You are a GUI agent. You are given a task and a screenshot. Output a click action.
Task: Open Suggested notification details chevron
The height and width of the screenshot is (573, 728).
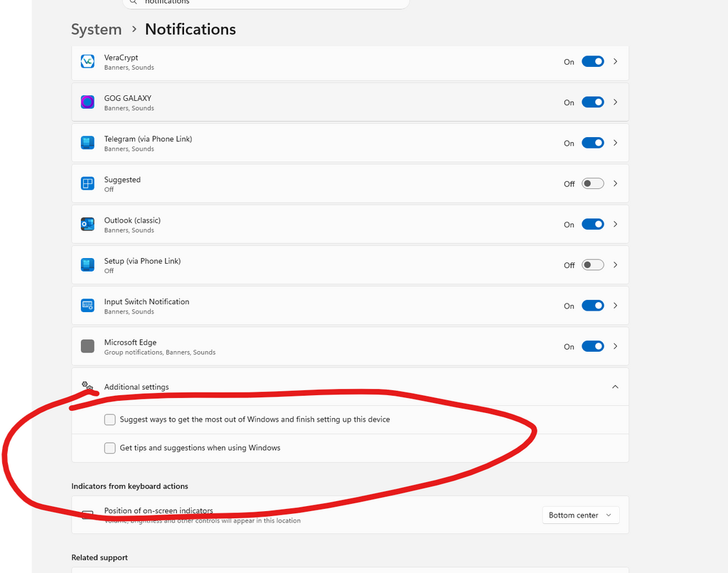pos(615,183)
